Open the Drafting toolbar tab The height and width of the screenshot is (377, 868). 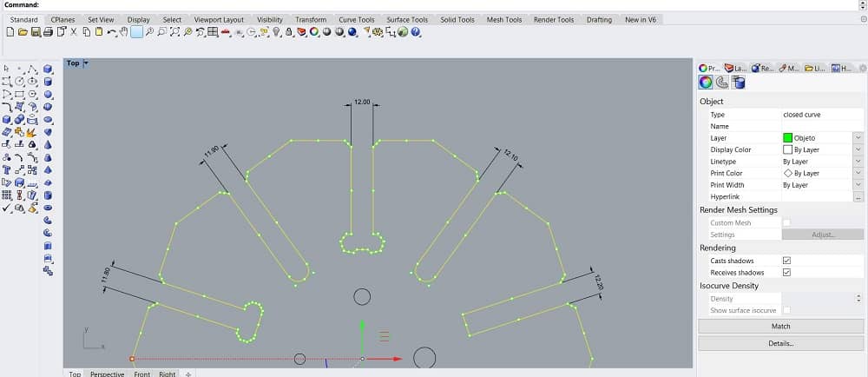(599, 19)
